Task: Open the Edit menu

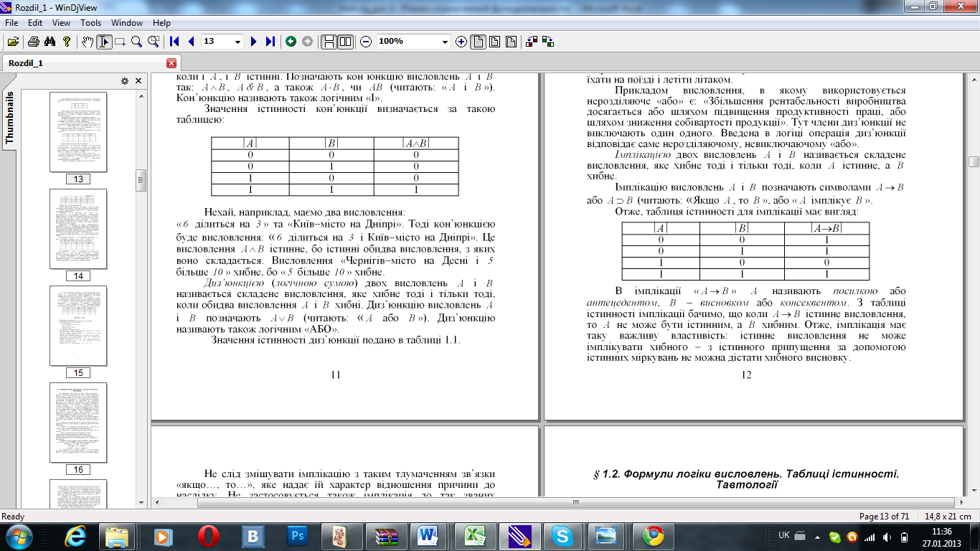Action: pyautogui.click(x=34, y=23)
